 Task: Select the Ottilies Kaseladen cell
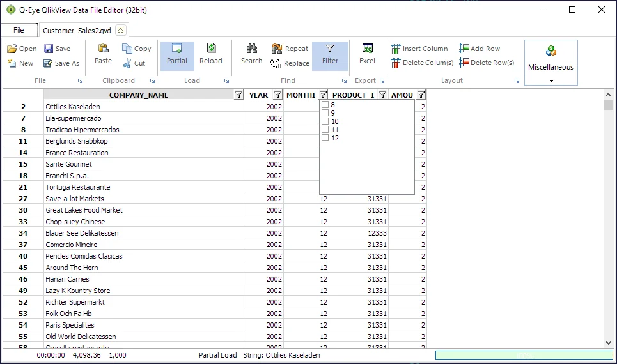[x=144, y=107]
